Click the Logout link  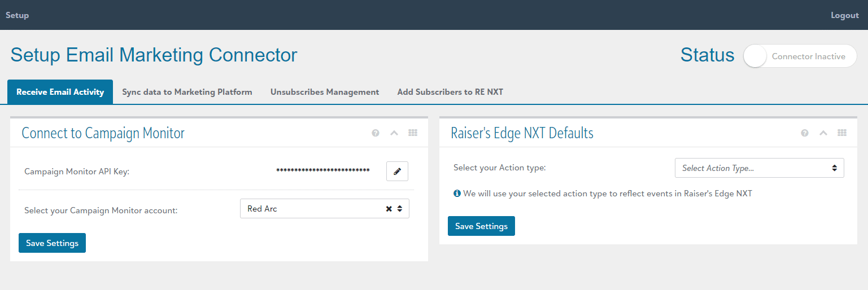pos(844,15)
